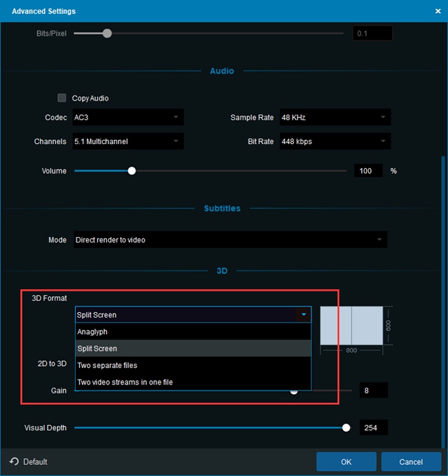The image size is (448, 476).
Task: Click the OK button
Action: click(346, 462)
